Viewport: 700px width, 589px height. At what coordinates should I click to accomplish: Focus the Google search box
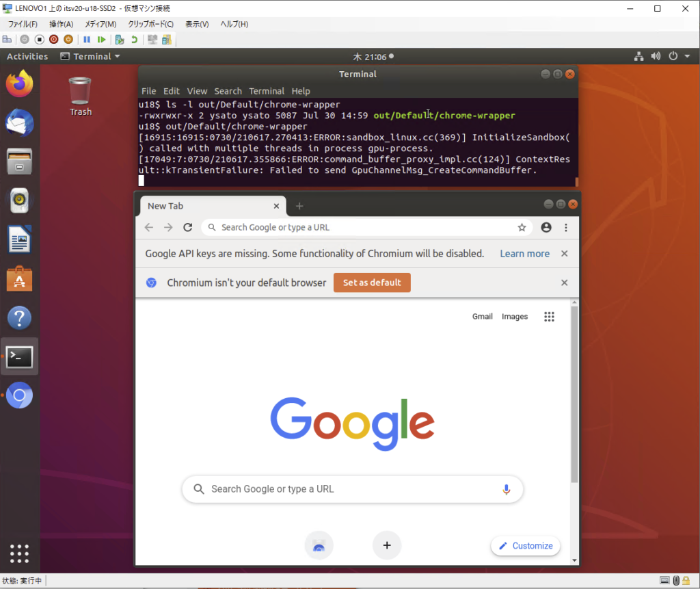click(x=349, y=489)
